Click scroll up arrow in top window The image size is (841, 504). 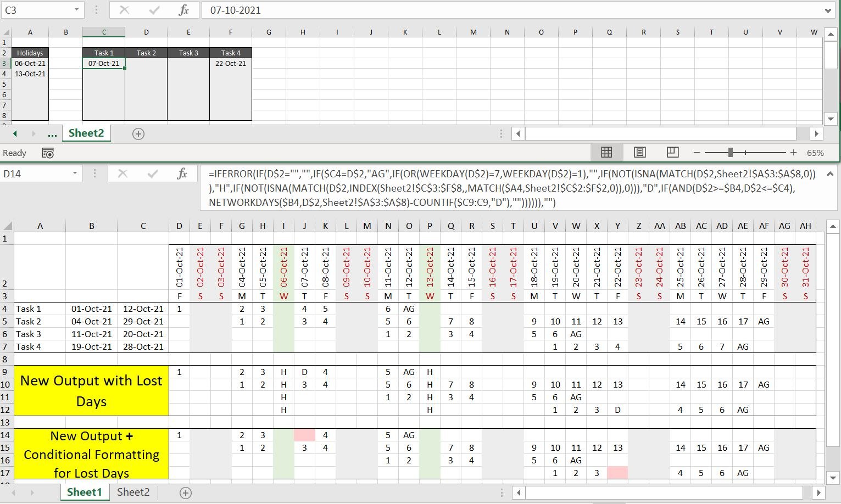coord(830,33)
